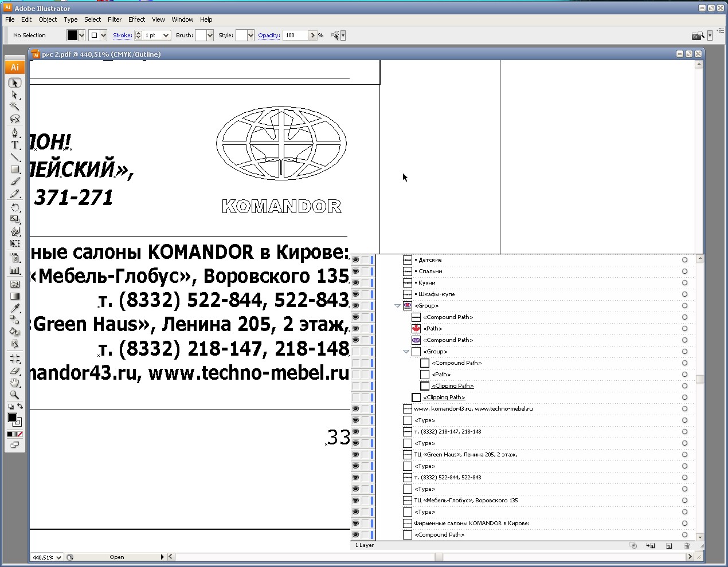
Task: Open the Object menu
Action: (x=48, y=19)
